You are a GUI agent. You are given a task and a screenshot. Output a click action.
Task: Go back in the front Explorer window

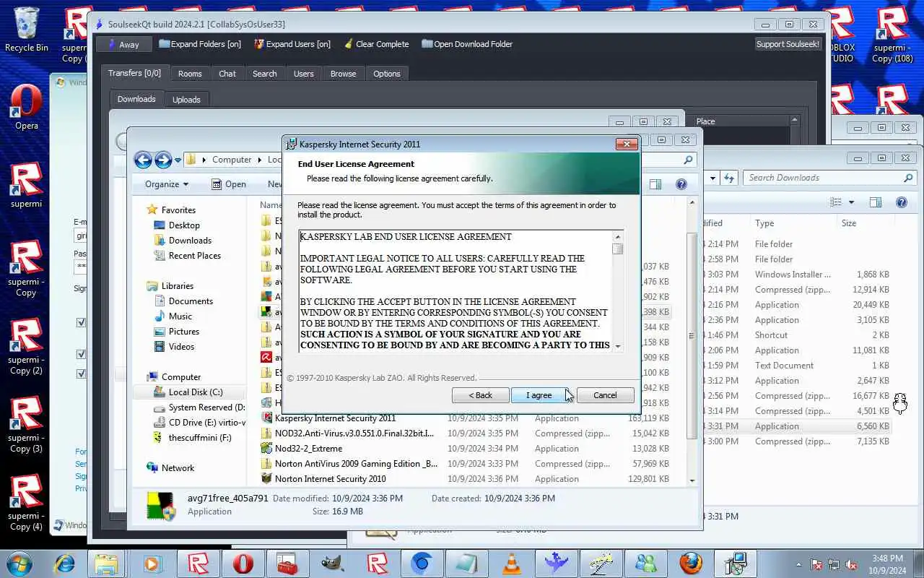[x=143, y=160]
